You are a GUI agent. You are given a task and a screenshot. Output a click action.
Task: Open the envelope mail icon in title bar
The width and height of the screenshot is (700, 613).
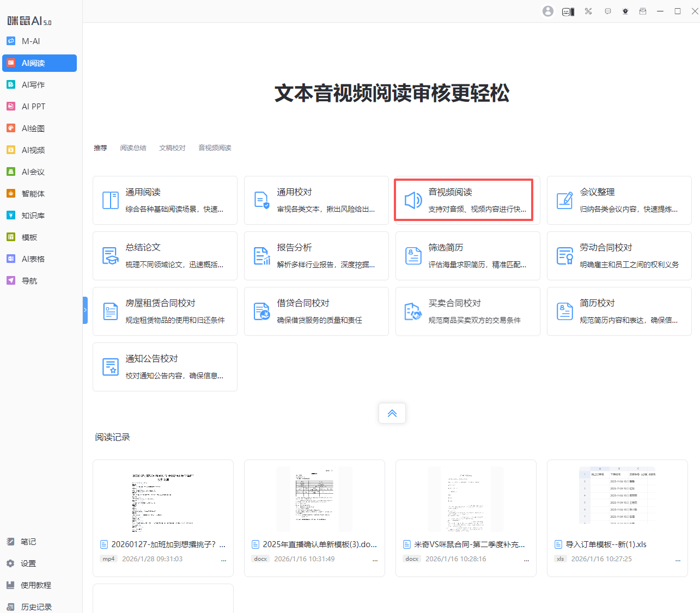coord(643,11)
